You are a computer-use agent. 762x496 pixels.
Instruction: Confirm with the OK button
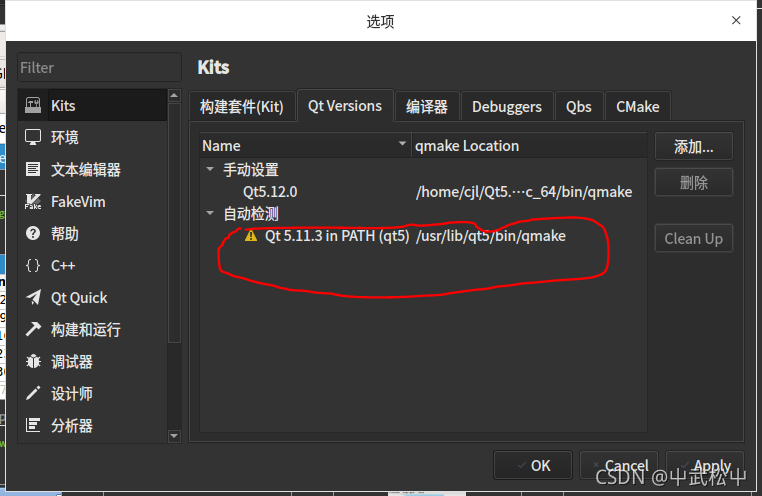[x=533, y=465]
